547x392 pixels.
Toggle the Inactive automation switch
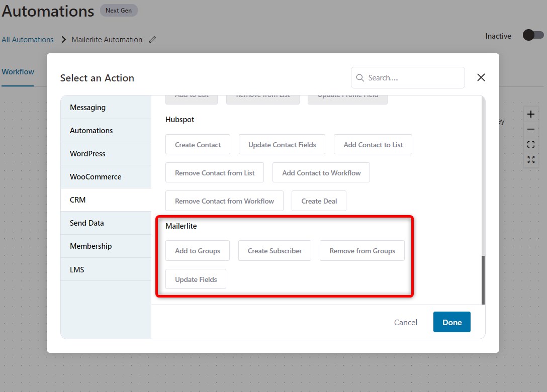pos(533,35)
